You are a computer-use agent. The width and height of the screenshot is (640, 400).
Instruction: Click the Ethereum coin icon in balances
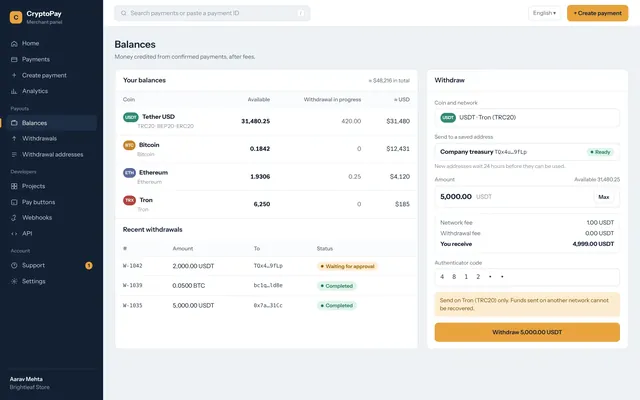(129, 173)
